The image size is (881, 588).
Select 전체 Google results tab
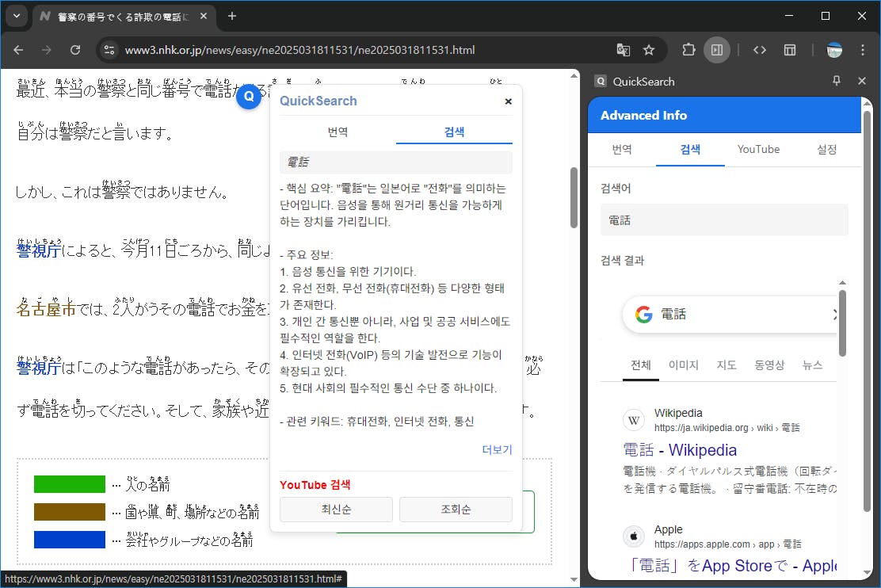click(x=640, y=365)
